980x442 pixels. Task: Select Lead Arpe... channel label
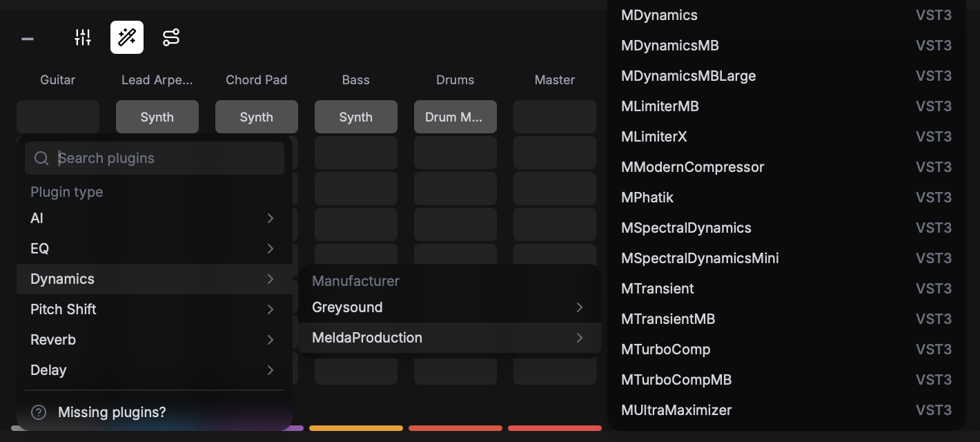pyautogui.click(x=157, y=80)
